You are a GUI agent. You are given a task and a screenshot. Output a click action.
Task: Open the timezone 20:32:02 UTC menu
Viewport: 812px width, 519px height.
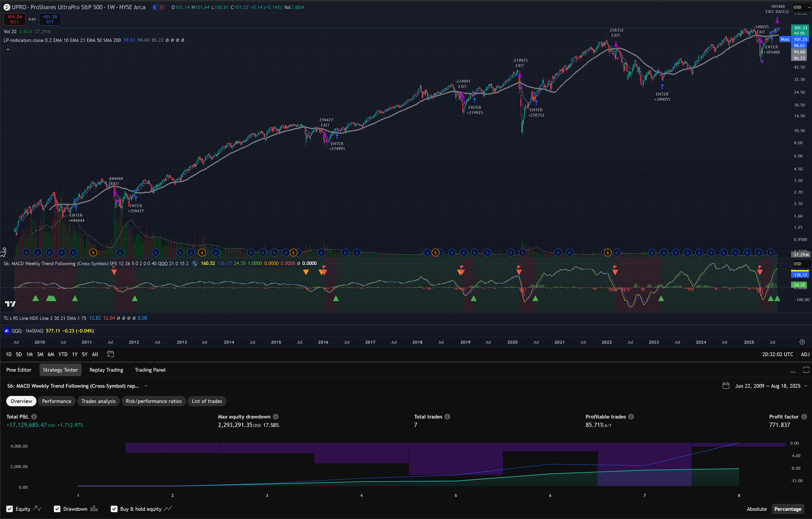click(x=777, y=354)
